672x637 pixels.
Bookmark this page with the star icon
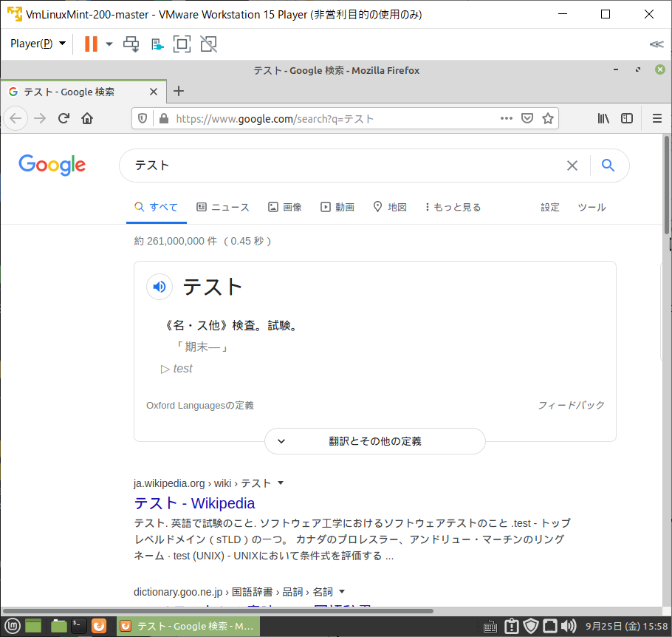547,118
